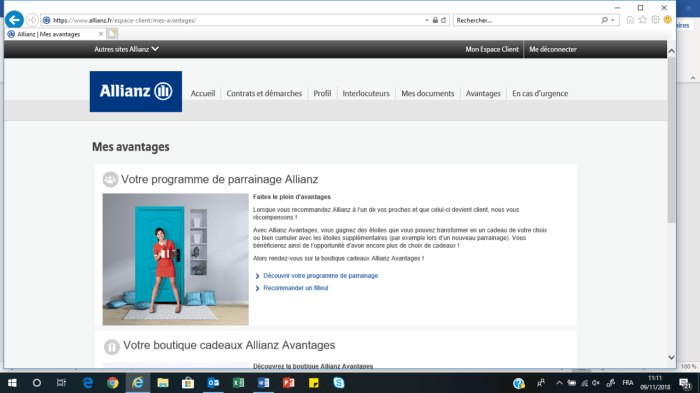The image size is (700, 393).
Task: Open Task View taskbar icon
Action: (x=61, y=383)
